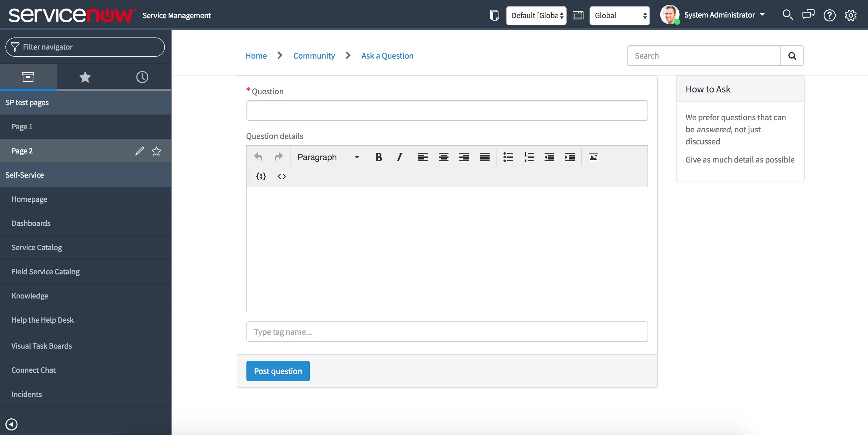
Task: Open the HTML source code view
Action: (x=282, y=176)
